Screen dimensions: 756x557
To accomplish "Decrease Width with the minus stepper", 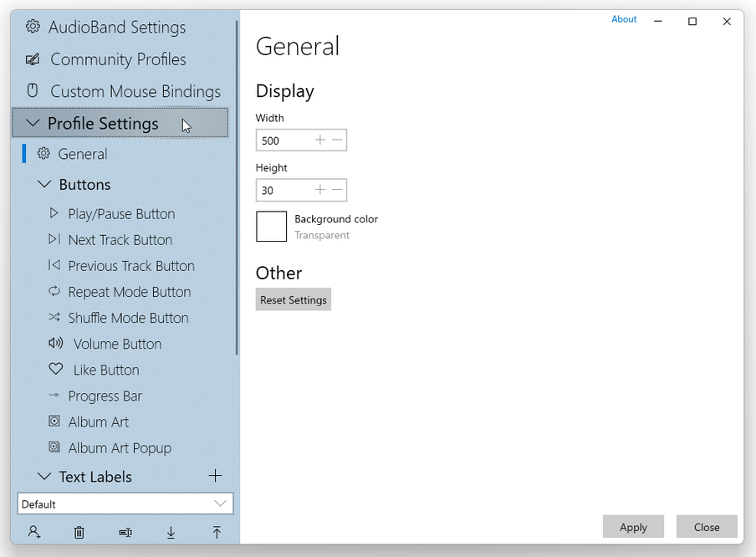I will pos(337,140).
